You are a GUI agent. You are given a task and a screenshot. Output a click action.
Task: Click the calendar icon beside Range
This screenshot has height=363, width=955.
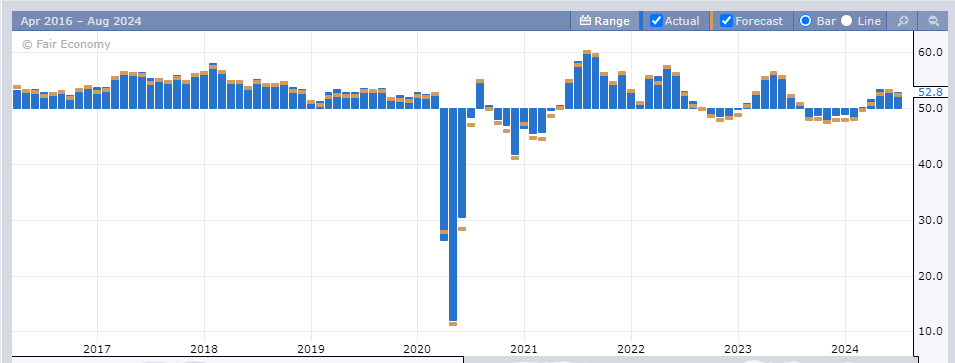[x=585, y=21]
